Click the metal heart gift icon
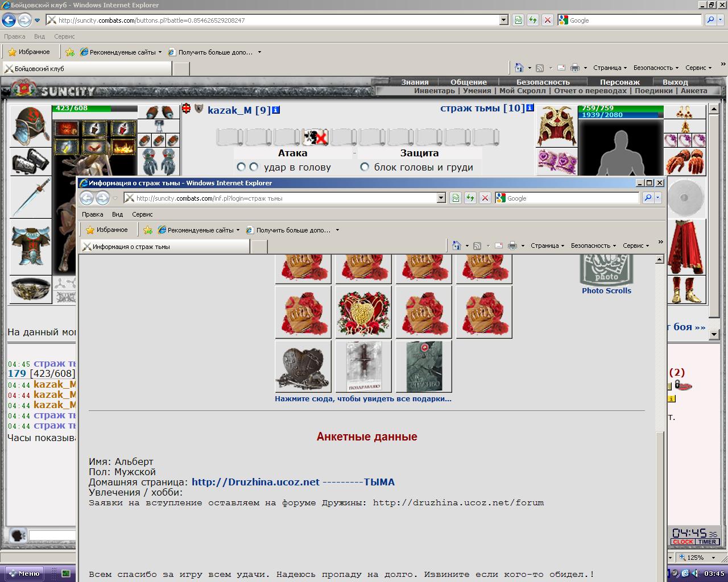This screenshot has width=728, height=582. click(303, 367)
